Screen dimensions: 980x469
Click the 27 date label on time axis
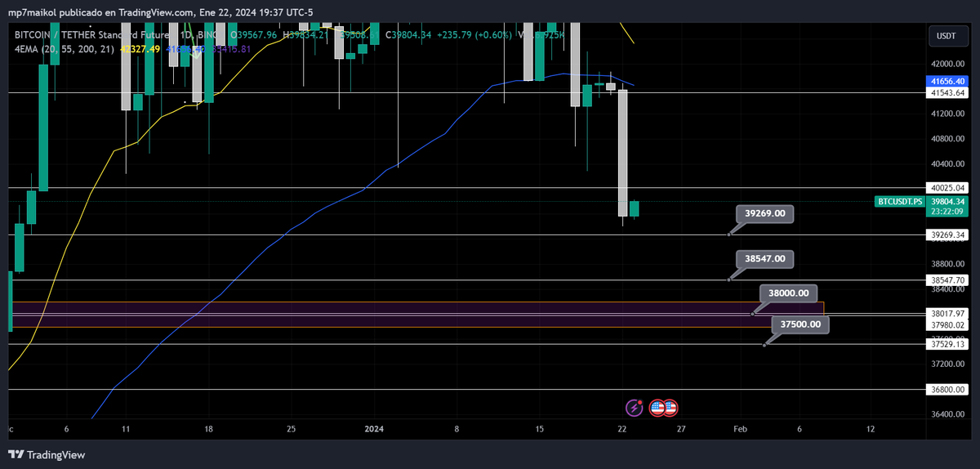pos(681,428)
